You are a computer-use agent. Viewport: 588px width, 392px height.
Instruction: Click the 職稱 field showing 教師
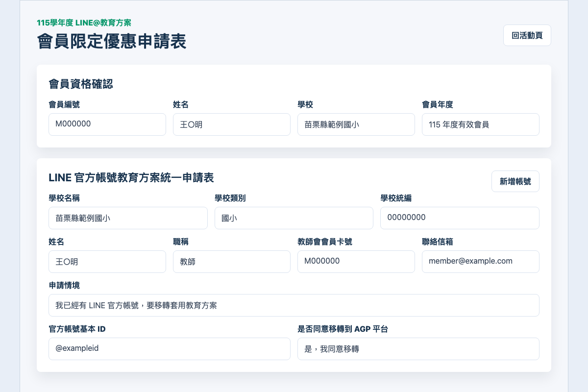coord(232,262)
